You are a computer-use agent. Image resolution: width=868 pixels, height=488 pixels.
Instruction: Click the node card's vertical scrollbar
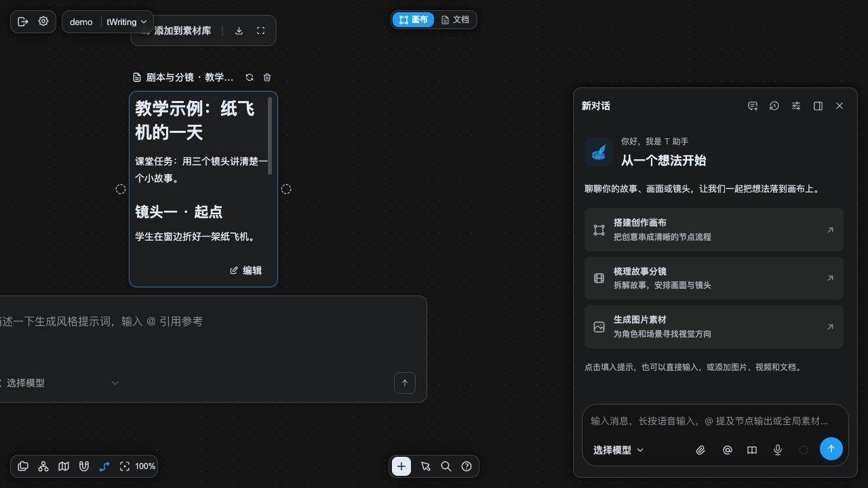tap(271, 136)
